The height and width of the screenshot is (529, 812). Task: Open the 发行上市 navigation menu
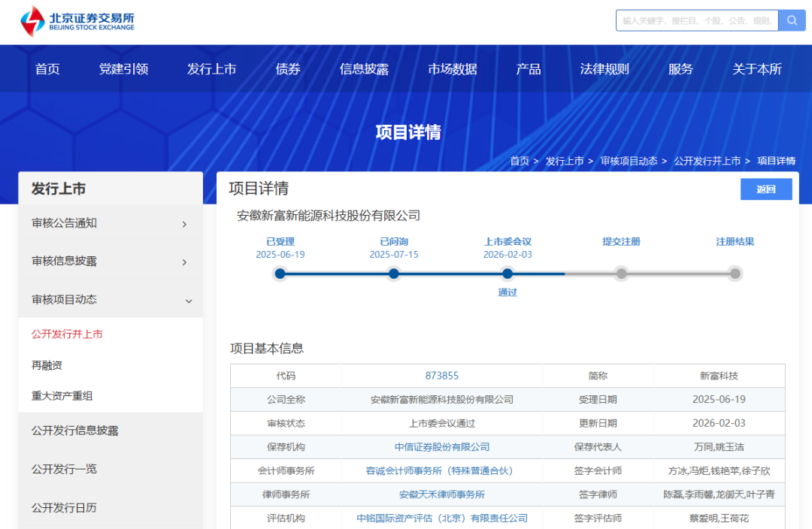[211, 69]
